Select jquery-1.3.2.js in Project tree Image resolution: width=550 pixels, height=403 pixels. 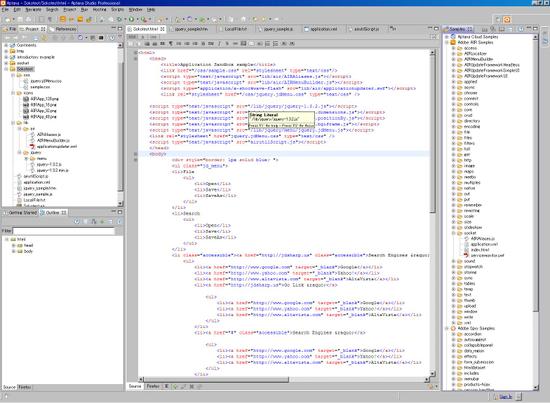[49, 164]
